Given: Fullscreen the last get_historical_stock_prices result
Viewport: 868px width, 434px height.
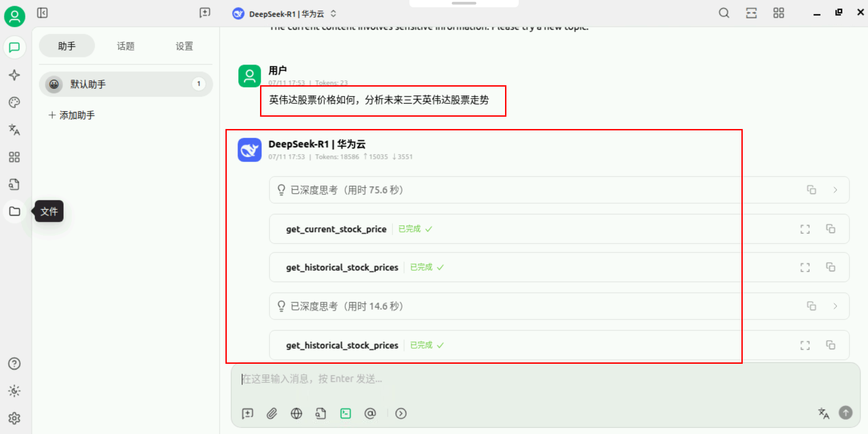Looking at the screenshot, I should [x=805, y=346].
